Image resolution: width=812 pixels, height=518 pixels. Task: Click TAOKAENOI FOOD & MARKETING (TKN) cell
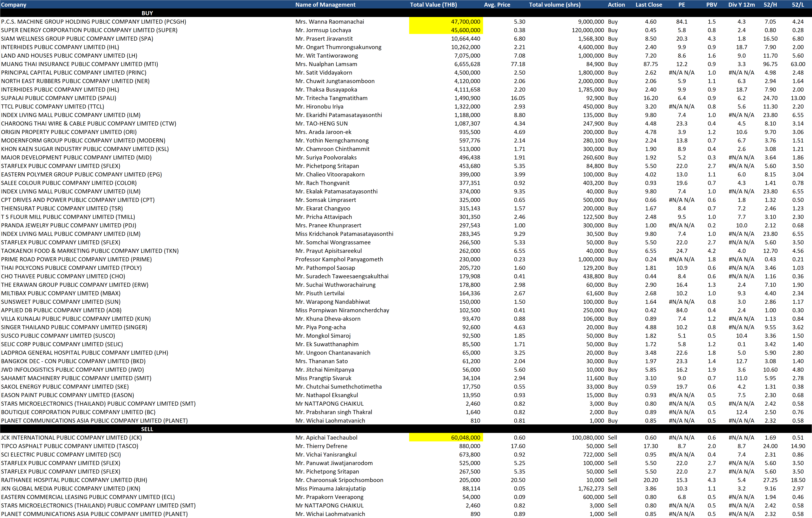90,251
